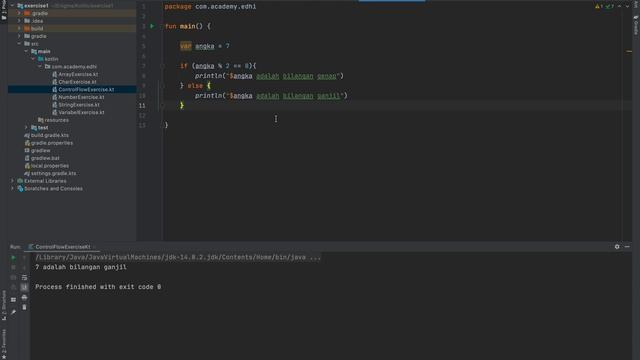This screenshot has width=640, height=360.
Task: Expand Scratches and Consoles node
Action: [x=12, y=189]
